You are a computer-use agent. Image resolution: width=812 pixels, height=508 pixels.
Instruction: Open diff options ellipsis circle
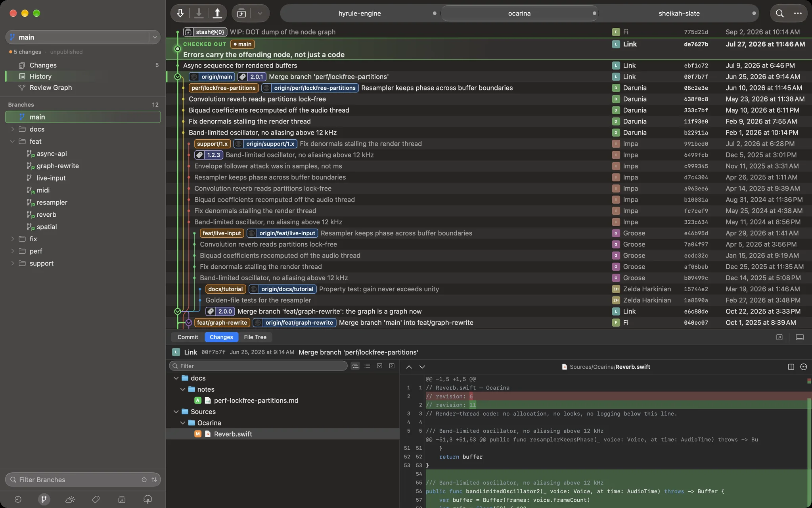(x=804, y=367)
